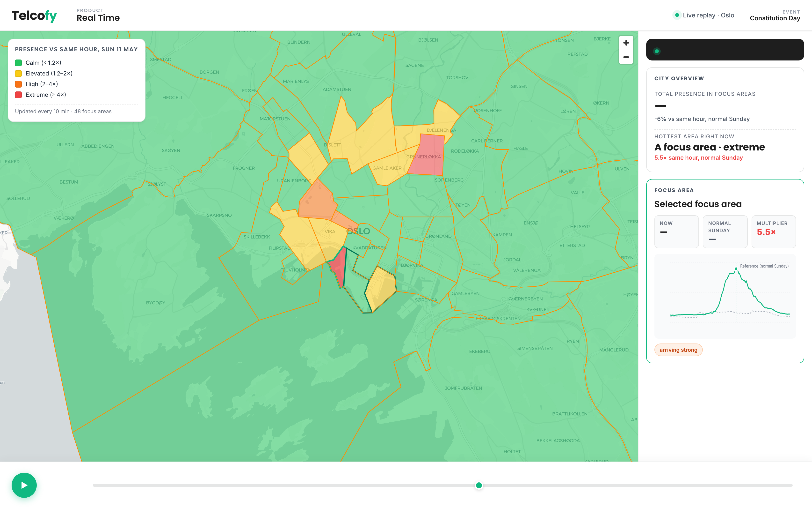The image size is (812, 508).
Task: Click the Reference (normal Sunday) chart label
Action: point(764,266)
